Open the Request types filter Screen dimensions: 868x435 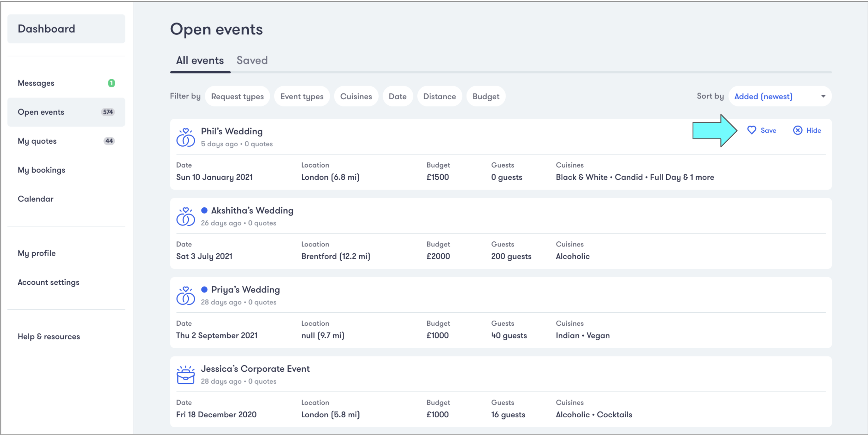[x=237, y=96]
